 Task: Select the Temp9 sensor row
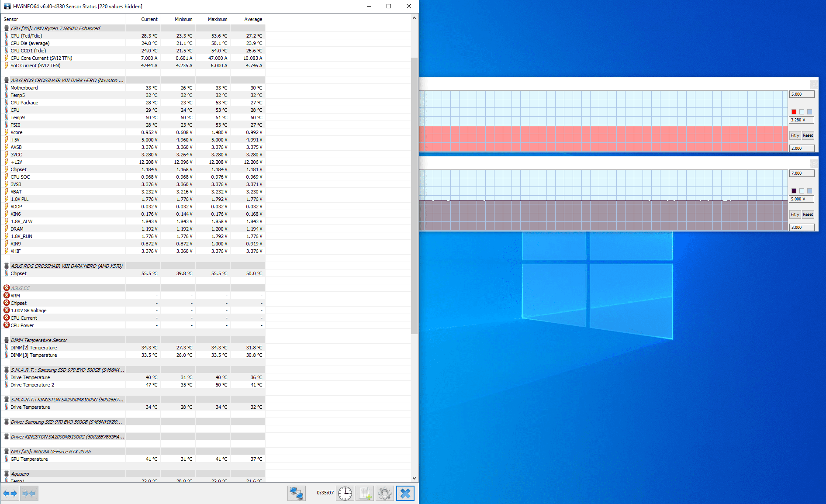(x=134, y=117)
